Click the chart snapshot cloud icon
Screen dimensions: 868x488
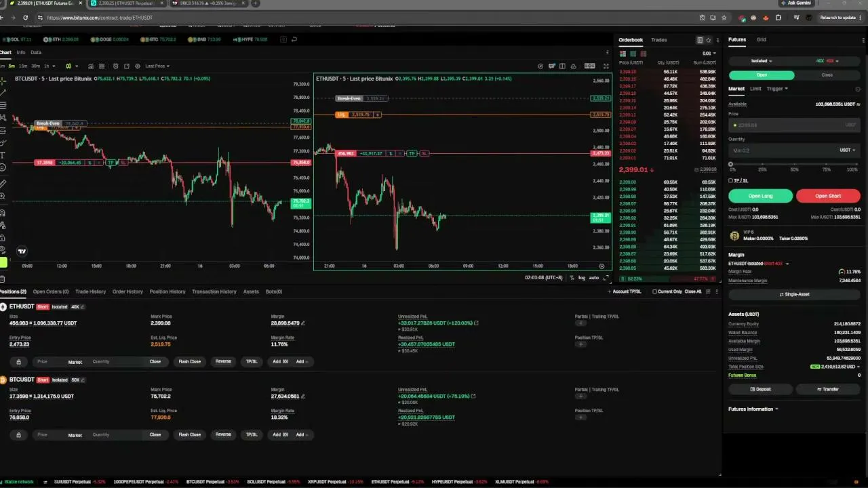point(574,66)
